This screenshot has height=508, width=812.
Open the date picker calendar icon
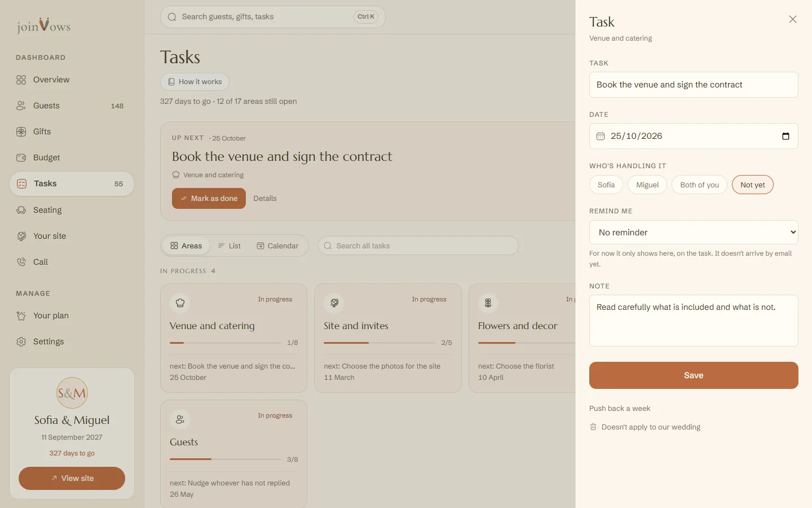[785, 136]
